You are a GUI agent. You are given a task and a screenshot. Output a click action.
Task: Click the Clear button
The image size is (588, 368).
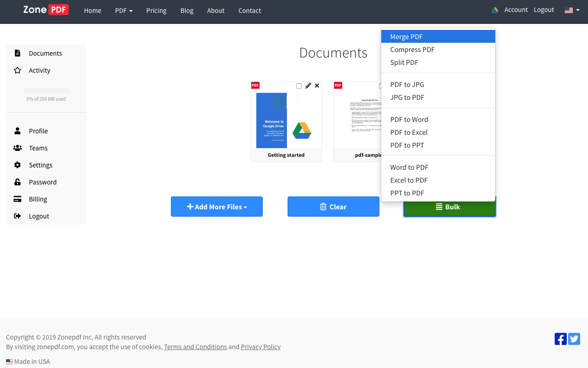point(334,207)
